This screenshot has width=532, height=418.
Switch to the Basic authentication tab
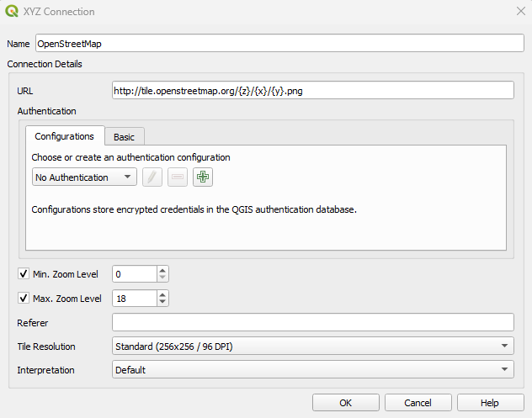pos(125,137)
